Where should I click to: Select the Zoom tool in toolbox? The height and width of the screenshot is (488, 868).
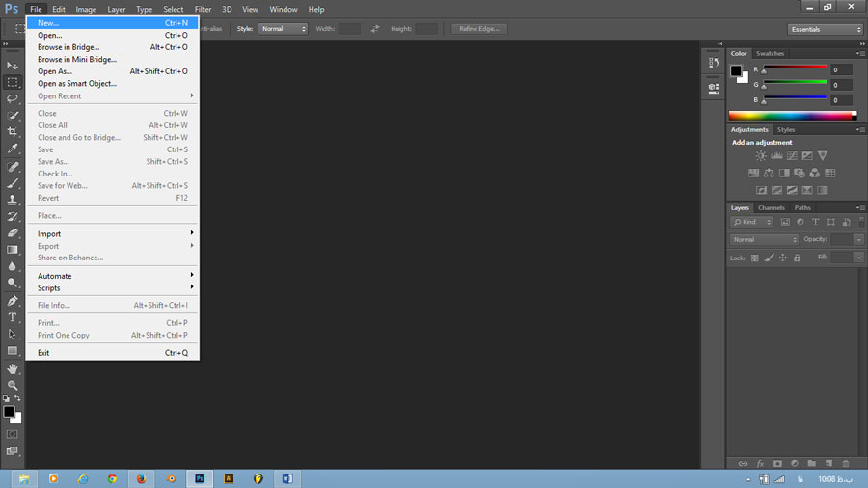pos(13,385)
